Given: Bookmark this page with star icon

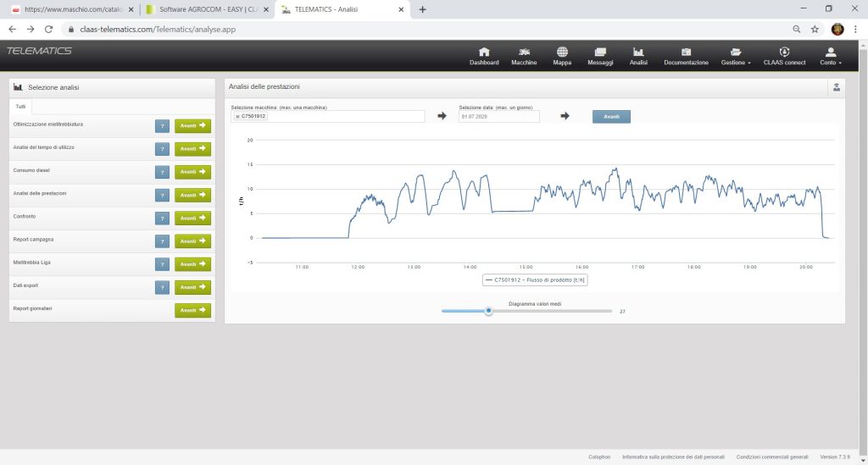Looking at the screenshot, I should [815, 30].
